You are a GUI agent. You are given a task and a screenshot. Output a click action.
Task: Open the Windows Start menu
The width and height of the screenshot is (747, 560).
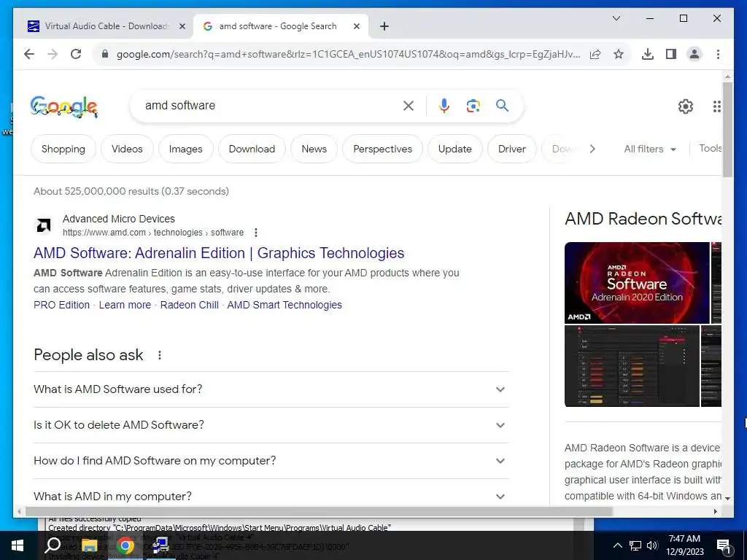(18, 545)
